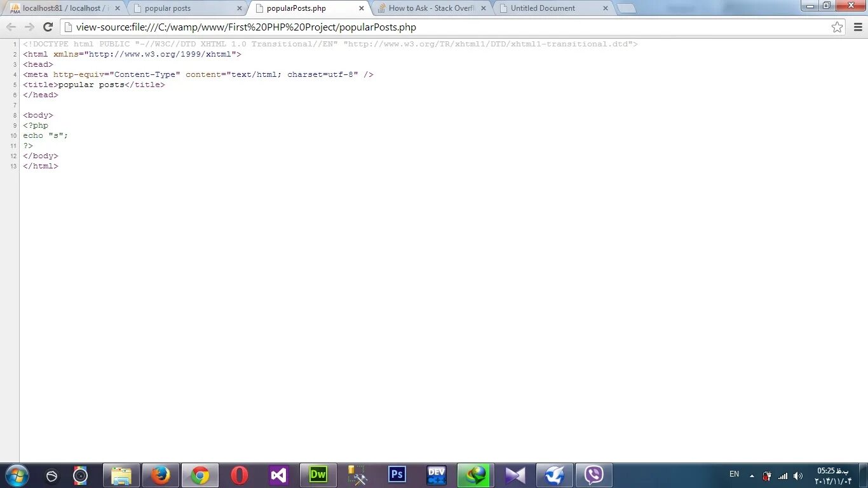Close the localhost:81 tab
868x488 pixels.
point(118,8)
